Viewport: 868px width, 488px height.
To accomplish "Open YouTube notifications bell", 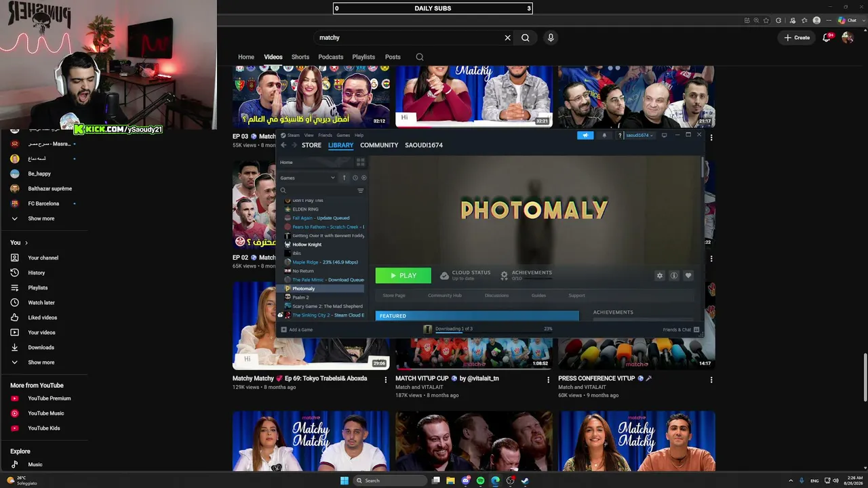I will [x=827, y=38].
